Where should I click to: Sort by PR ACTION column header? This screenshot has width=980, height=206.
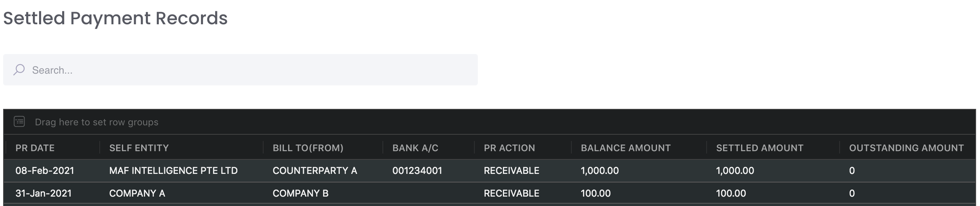509,148
